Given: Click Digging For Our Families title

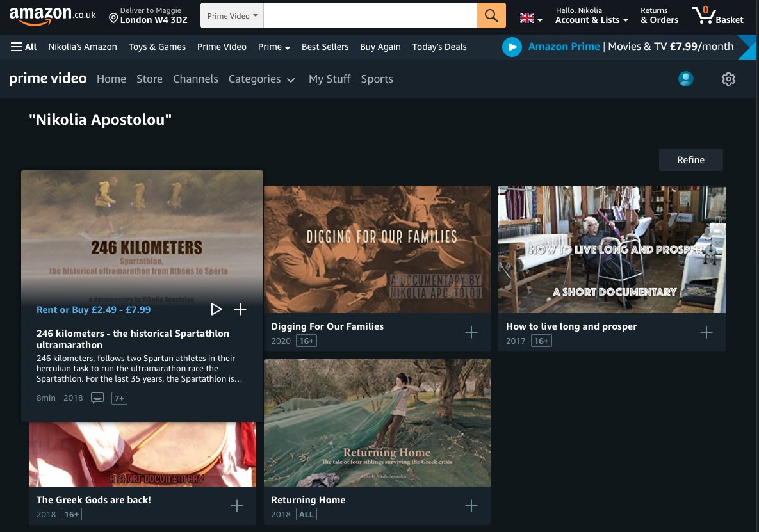Looking at the screenshot, I should click(327, 326).
